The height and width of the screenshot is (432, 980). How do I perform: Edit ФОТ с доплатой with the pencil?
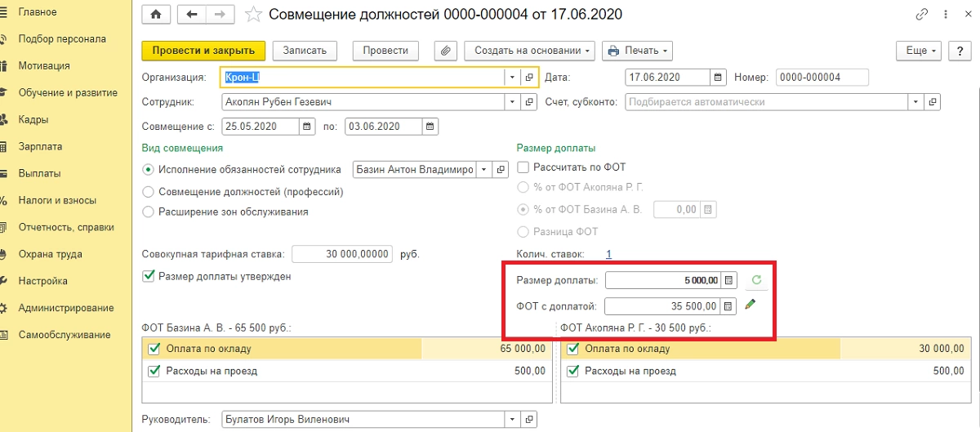[751, 305]
